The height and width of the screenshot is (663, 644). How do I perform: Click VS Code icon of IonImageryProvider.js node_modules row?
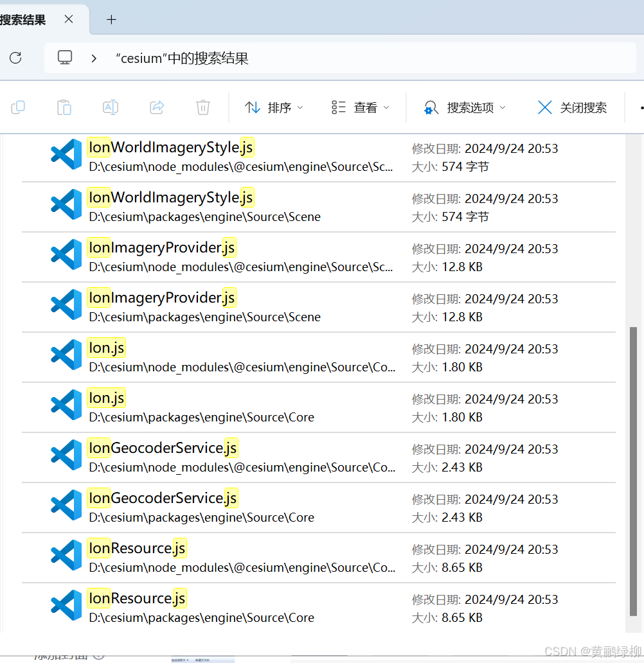click(66, 254)
